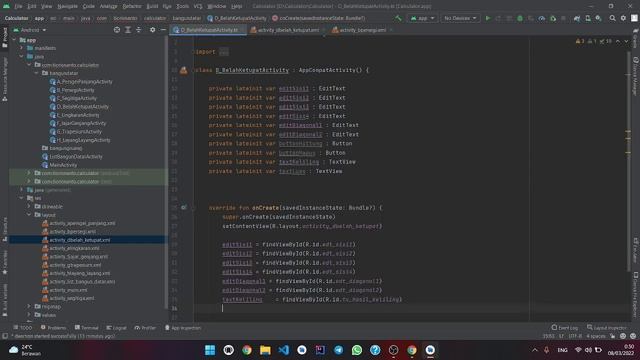Open the app run configuration dropdown
This screenshot has width=640, height=360.
tap(422, 18)
